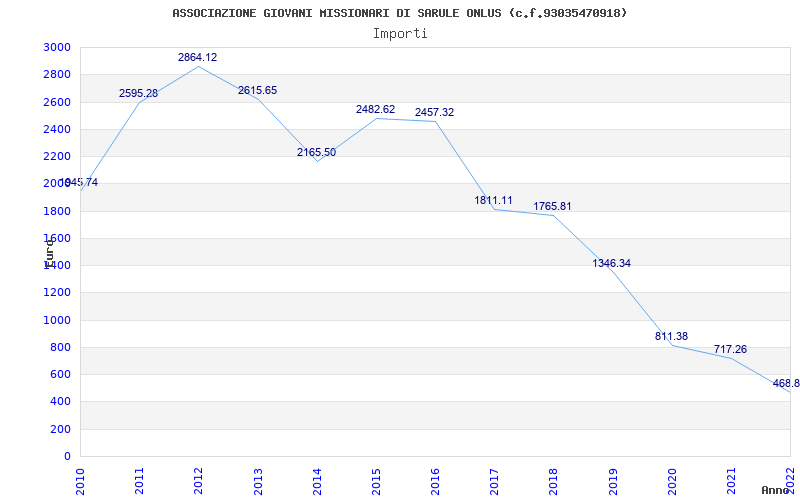The height and width of the screenshot is (500, 800).
Task: Click the 3000 y-axis value
Action: point(57,48)
